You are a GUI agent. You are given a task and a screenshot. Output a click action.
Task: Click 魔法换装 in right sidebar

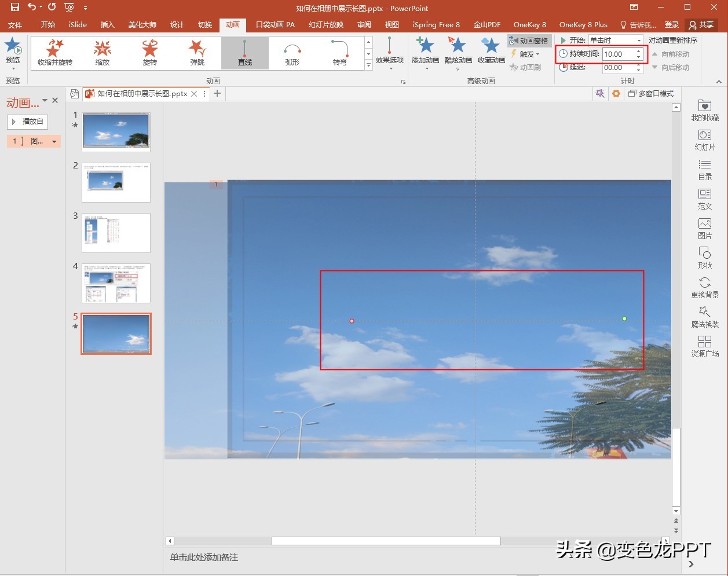pos(705,317)
